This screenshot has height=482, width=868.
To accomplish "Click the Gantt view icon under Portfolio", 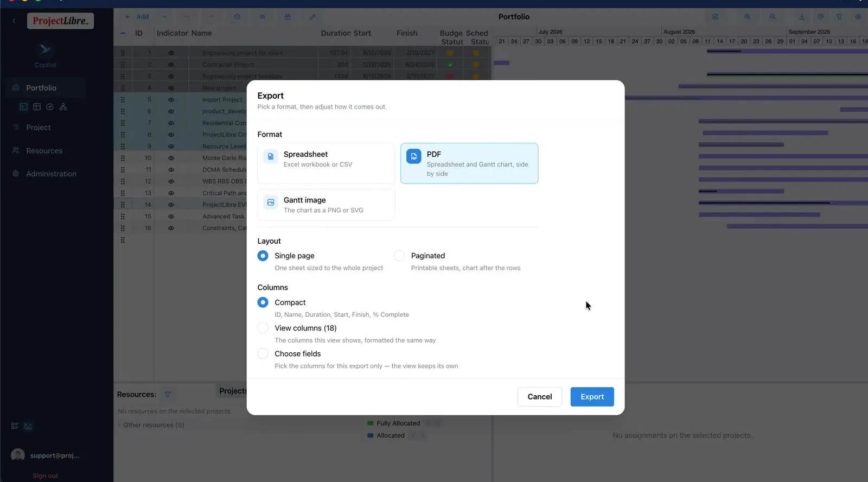I will (x=23, y=107).
